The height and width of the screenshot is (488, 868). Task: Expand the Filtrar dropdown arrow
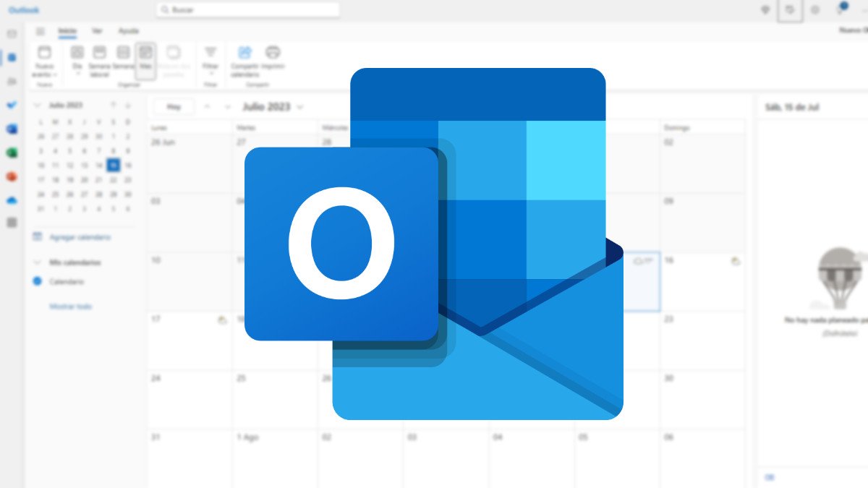tap(210, 74)
